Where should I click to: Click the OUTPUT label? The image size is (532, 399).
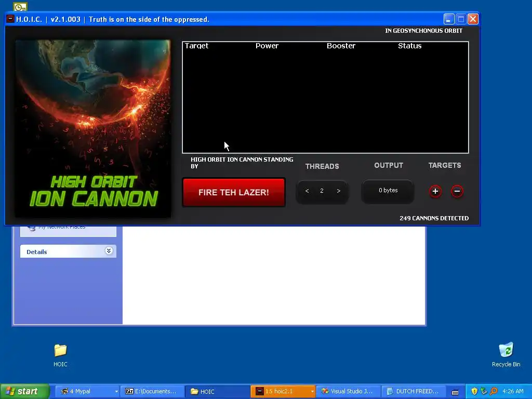[389, 165]
